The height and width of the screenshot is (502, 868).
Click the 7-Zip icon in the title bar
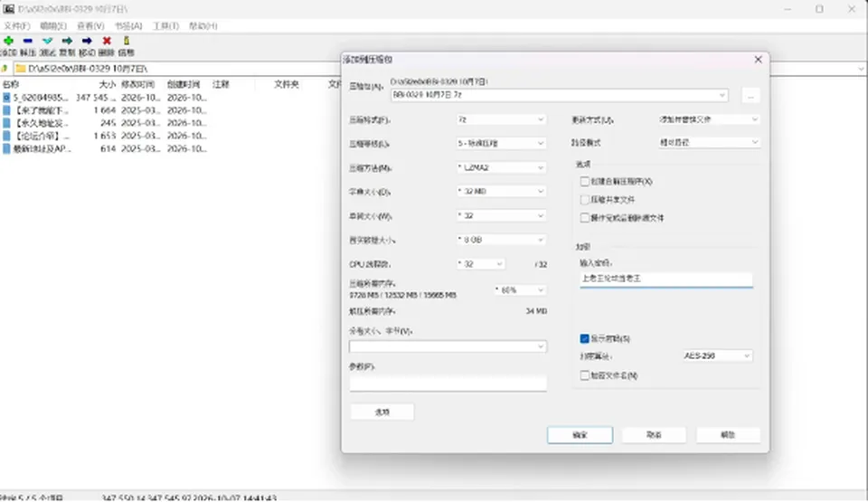point(8,9)
